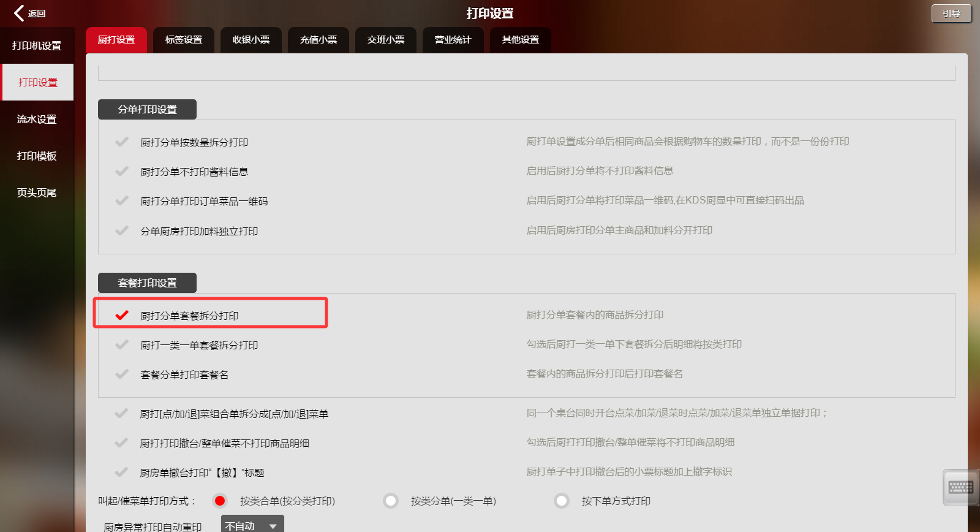Select 按类分单(一类一单) radio button
The height and width of the screenshot is (532, 980).
tap(391, 501)
